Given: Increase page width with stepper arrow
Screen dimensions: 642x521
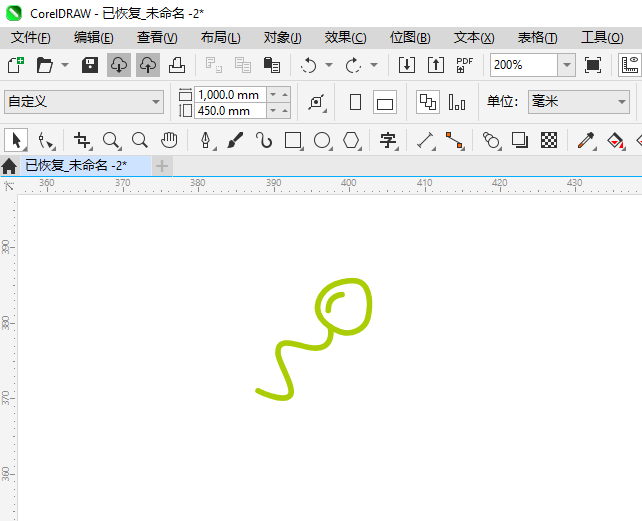Looking at the screenshot, I should tap(285, 95).
